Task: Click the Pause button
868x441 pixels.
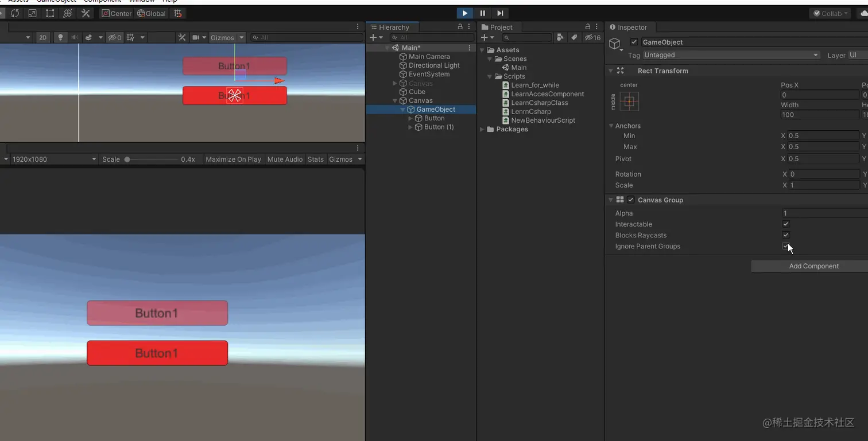Action: point(482,13)
